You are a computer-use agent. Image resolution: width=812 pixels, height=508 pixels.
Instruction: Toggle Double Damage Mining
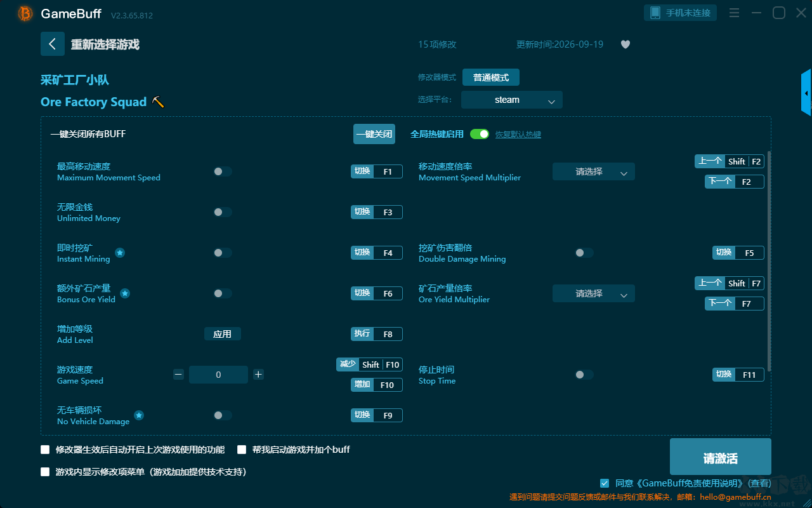pos(584,253)
